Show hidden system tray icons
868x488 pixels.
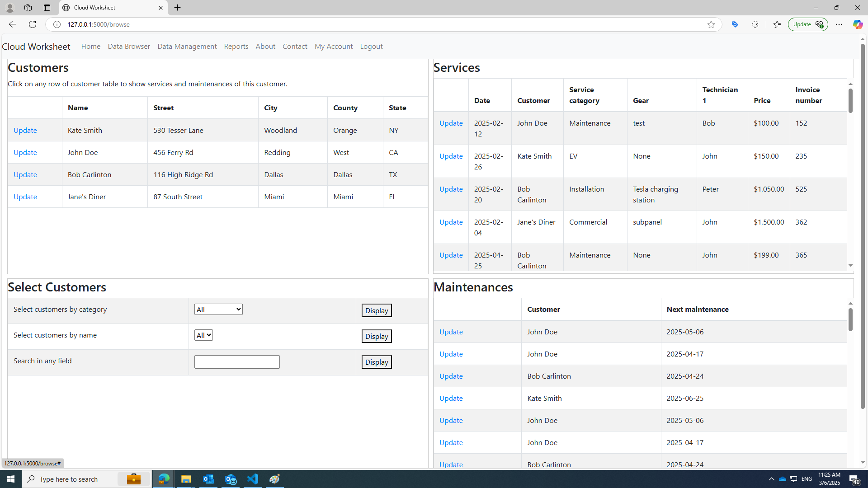click(771, 479)
